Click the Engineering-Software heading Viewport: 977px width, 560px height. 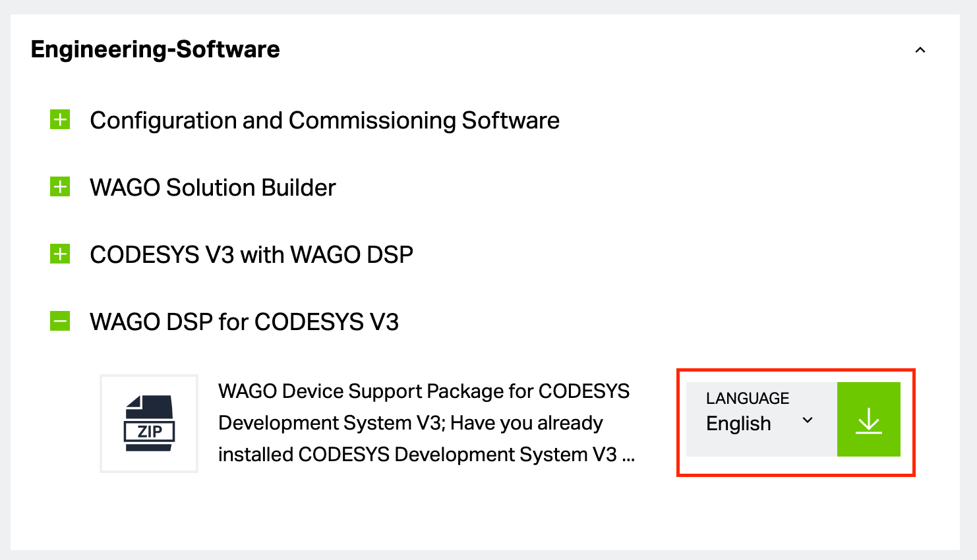coord(156,49)
